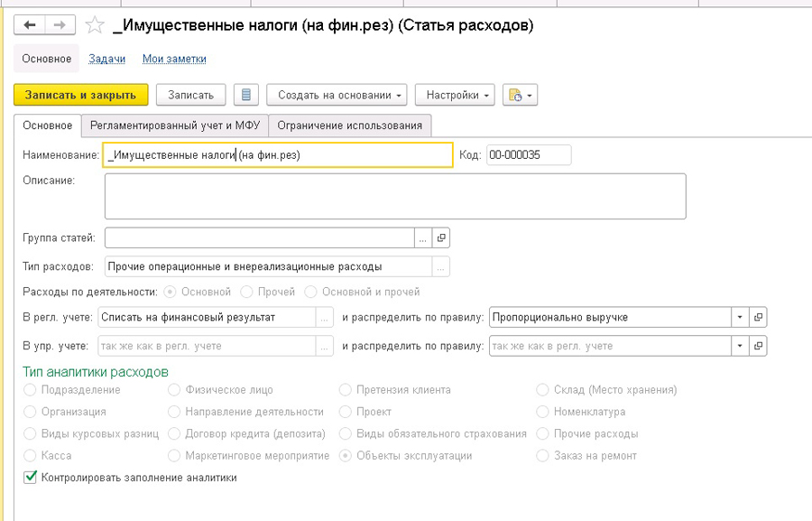
Task: Follow the Мои заметки link
Action: tap(175, 58)
